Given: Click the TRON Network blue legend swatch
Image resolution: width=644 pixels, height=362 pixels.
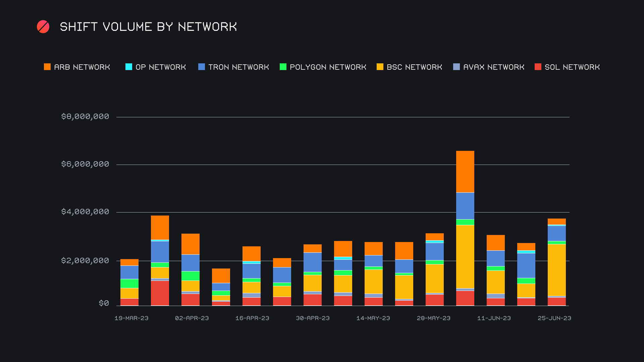Looking at the screenshot, I should (x=202, y=67).
